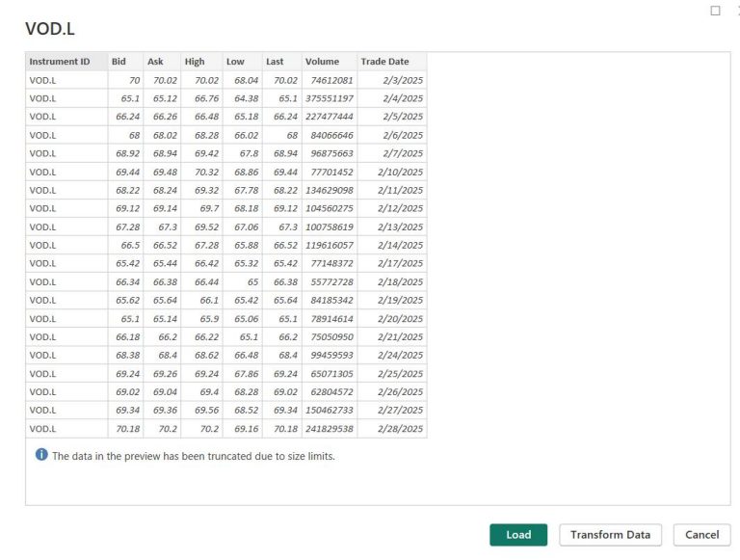Click volume cell 99459593
Image resolution: width=740 pixels, height=560 pixels.
pyautogui.click(x=330, y=355)
